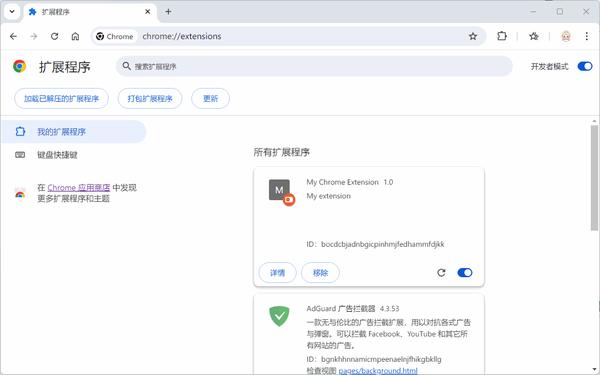
Task: Open a new tab with plus button
Action: [168, 12]
